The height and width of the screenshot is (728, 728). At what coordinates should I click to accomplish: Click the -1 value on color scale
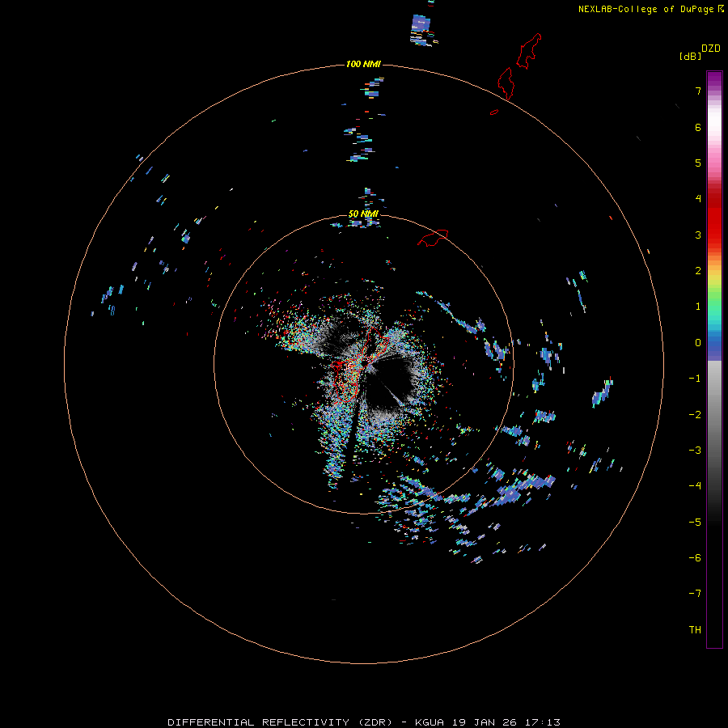coord(695,379)
